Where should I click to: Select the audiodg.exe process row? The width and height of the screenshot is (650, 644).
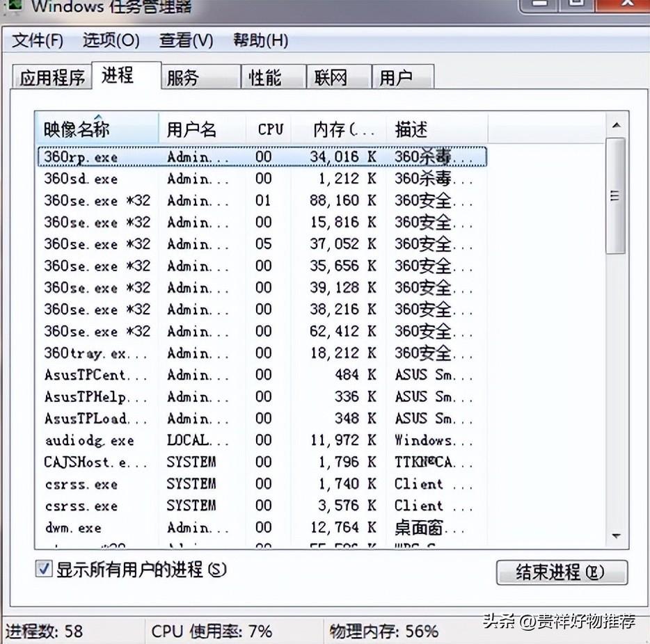coord(262,440)
